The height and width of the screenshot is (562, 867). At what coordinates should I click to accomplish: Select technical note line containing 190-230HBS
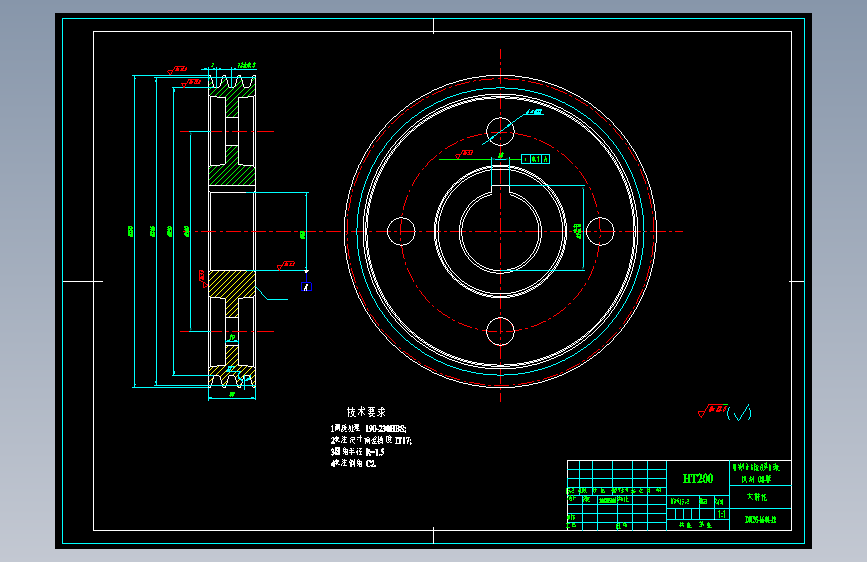click(x=368, y=429)
